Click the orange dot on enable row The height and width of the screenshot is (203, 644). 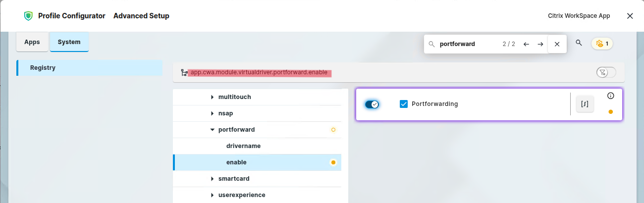pyautogui.click(x=333, y=162)
